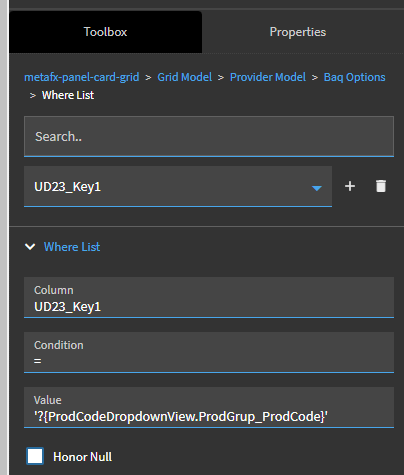Image resolution: width=404 pixels, height=475 pixels.
Task: Navigate to Grid Model breadcrumb
Action: [184, 77]
